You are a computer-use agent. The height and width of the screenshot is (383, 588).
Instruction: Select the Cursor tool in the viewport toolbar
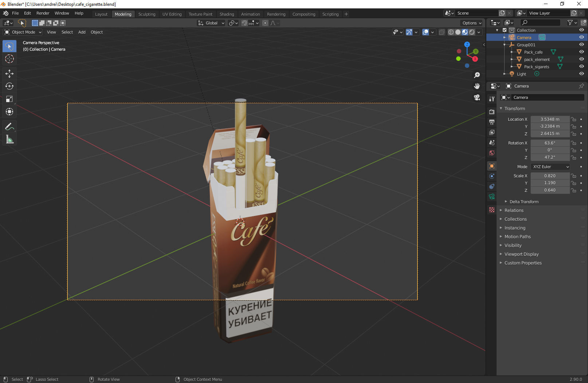point(9,59)
